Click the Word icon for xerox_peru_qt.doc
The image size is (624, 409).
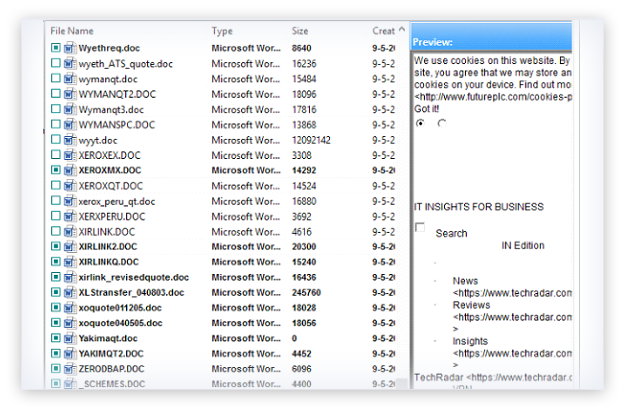click(x=69, y=201)
